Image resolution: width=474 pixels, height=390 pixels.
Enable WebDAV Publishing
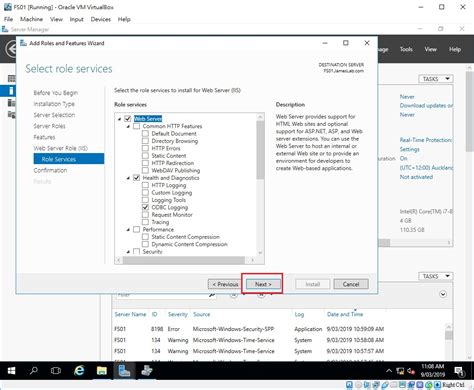click(145, 170)
